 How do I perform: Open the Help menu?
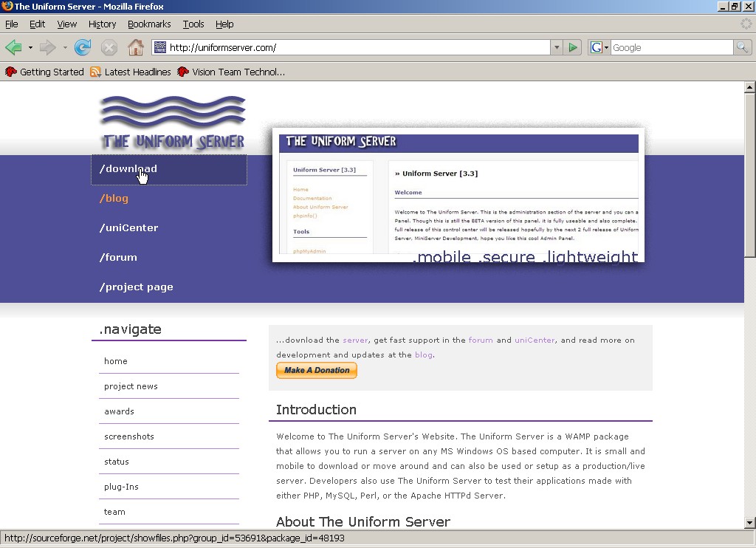click(224, 24)
